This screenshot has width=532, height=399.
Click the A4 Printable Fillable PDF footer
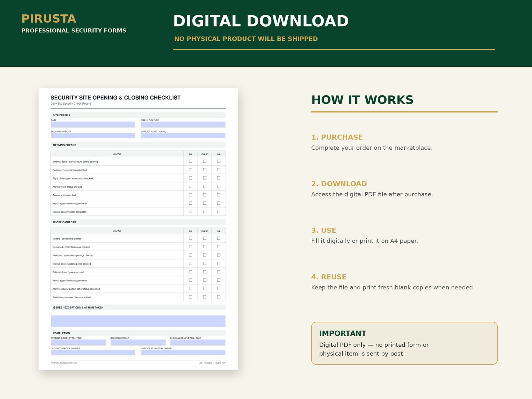point(212,363)
